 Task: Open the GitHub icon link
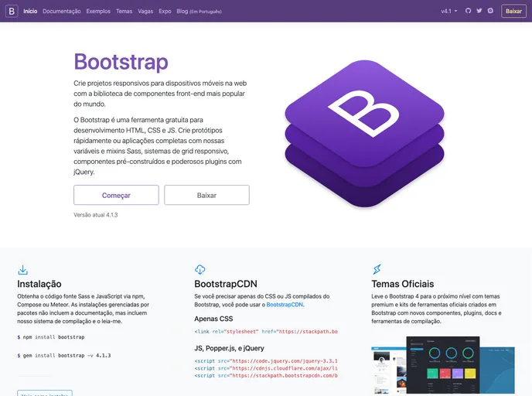(468, 12)
